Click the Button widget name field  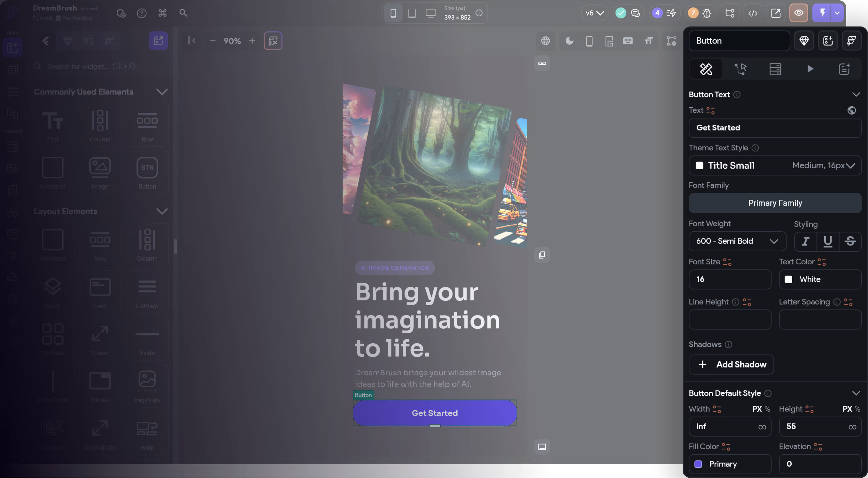[x=739, y=41]
